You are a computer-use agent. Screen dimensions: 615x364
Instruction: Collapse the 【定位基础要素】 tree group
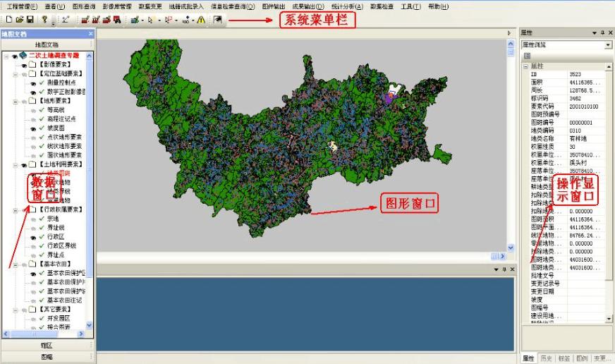tap(16, 73)
